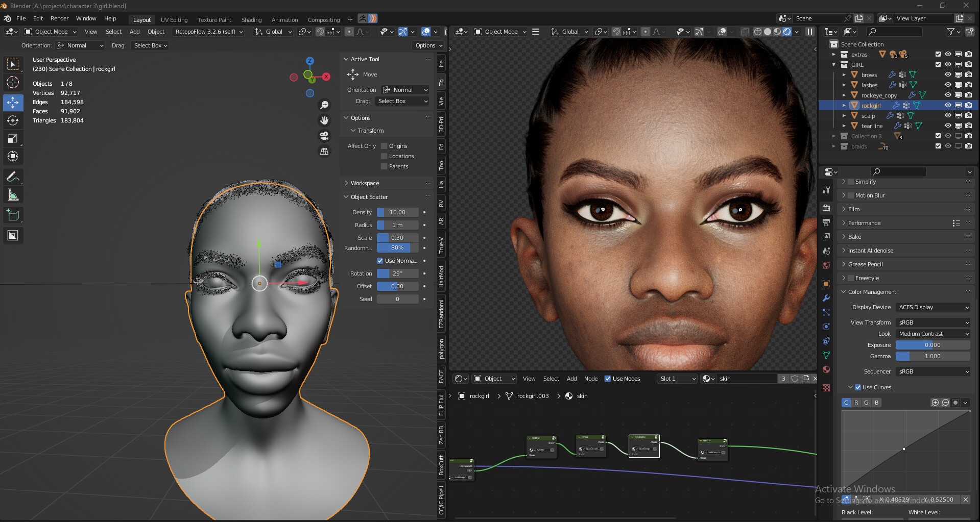Screen dimensions: 980x522
Task: Expand the Performance render panel
Action: (x=864, y=223)
